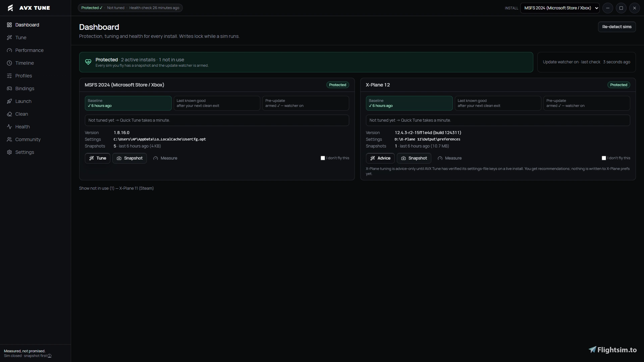The width and height of the screenshot is (644, 362).
Task: Click 'Health check 26 minutes ago' status text
Action: tap(154, 8)
